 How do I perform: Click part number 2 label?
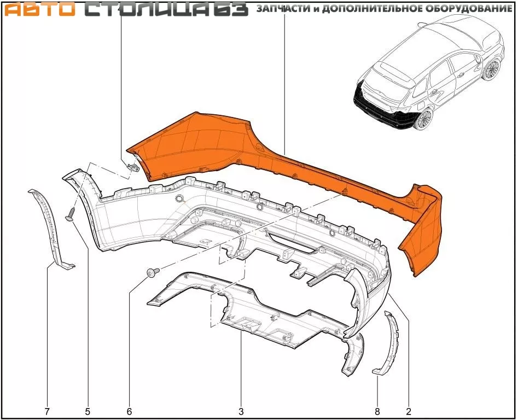coord(408,411)
